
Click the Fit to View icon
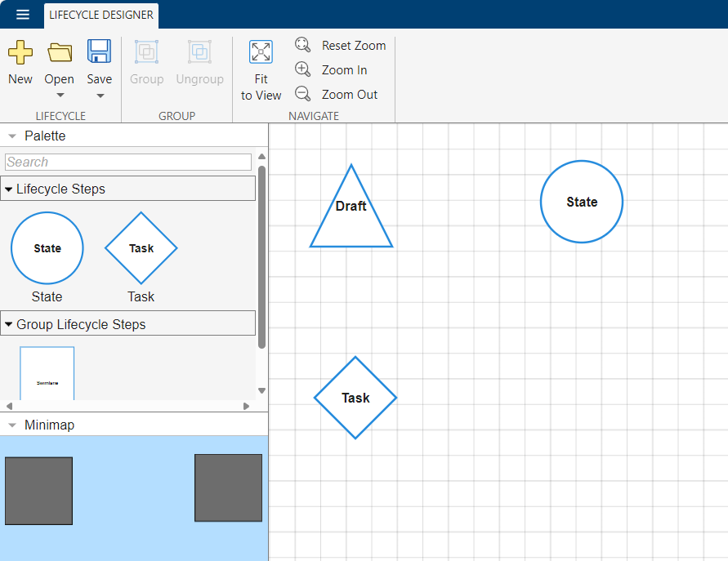(261, 52)
